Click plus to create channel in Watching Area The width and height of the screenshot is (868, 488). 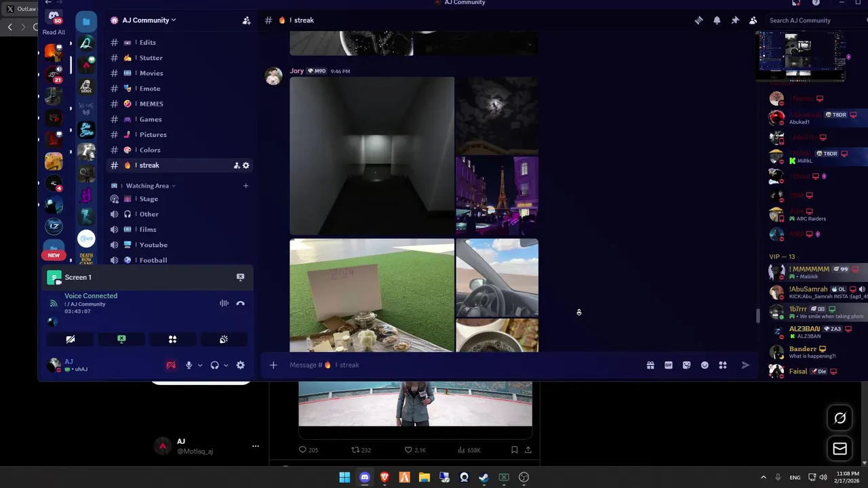[x=245, y=186]
